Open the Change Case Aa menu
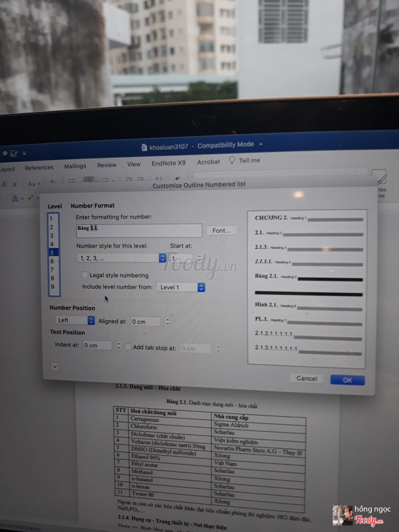Screen dimensions: 399x532 [34, 184]
